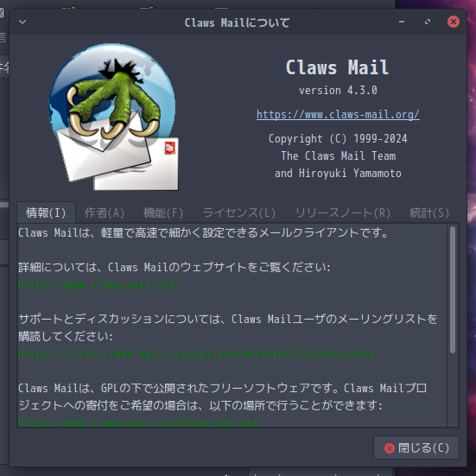This screenshot has height=476, width=476.
Task: Open the lists.claws-mail.org mailing list link
Action: [x=196, y=353]
